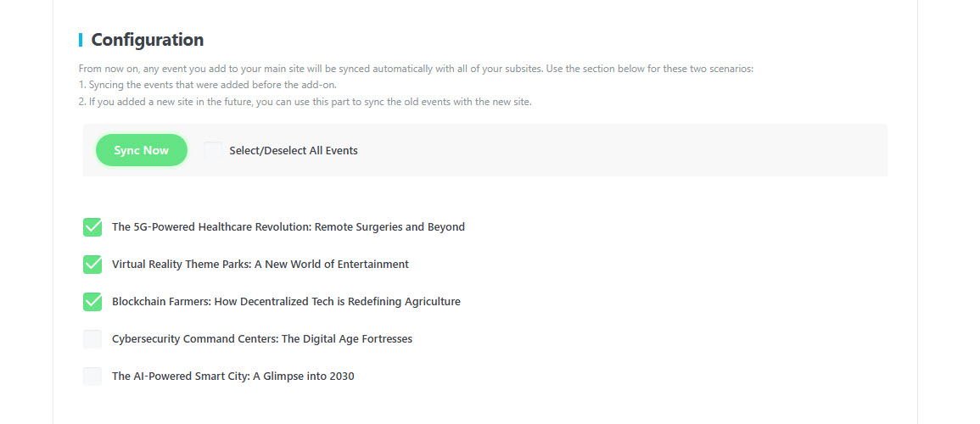Viewport: 980px width, 424px height.
Task: Click the Select/Deselect All Events label
Action: (293, 150)
